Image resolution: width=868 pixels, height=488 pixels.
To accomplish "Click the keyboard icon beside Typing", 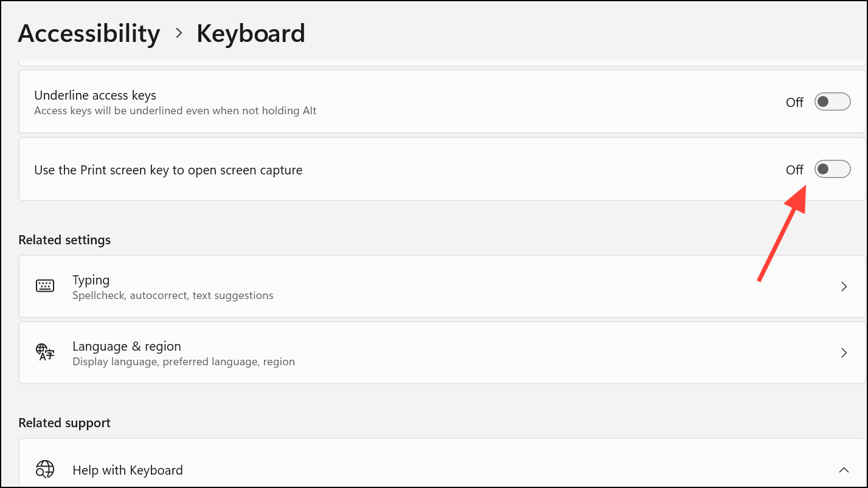I will point(45,286).
